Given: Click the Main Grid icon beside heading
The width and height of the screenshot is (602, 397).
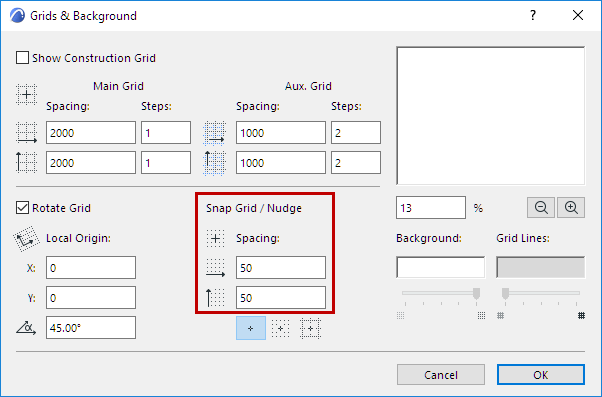Looking at the screenshot, I should click(x=26, y=94).
